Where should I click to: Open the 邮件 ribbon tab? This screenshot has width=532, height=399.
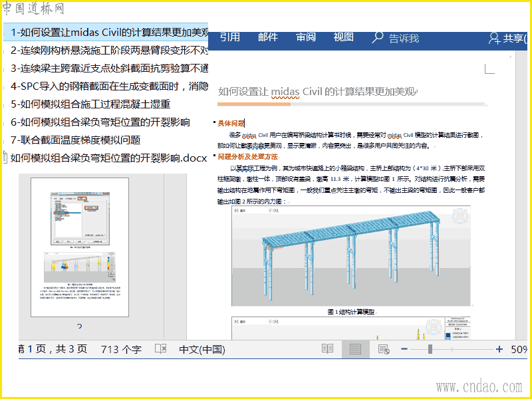(268, 37)
